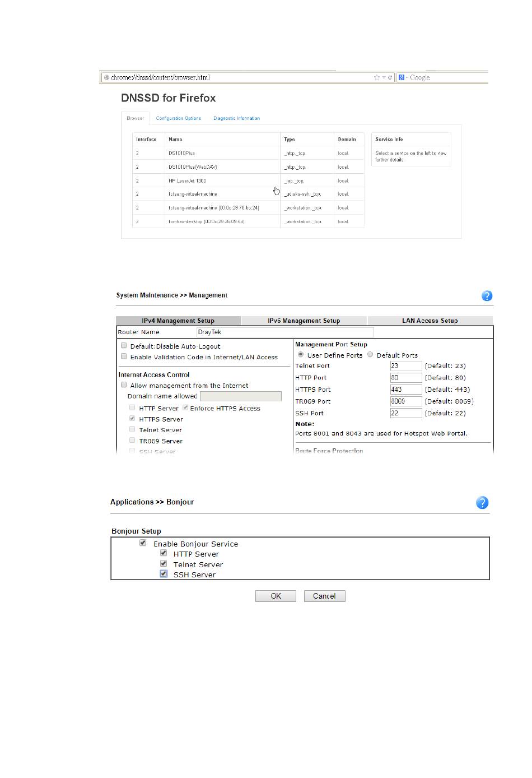Open the Google search engine icon selector
The width and height of the screenshot is (532, 778).
[402, 78]
